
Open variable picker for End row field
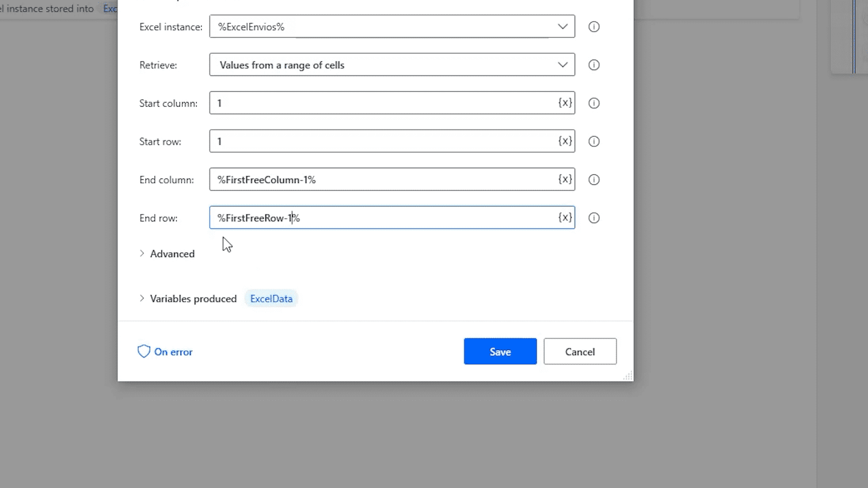(x=565, y=217)
